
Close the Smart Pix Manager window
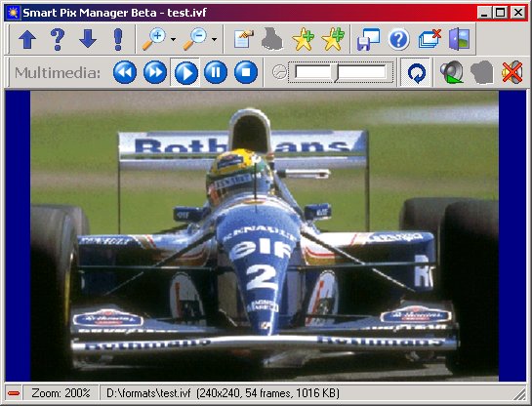[x=517, y=13]
